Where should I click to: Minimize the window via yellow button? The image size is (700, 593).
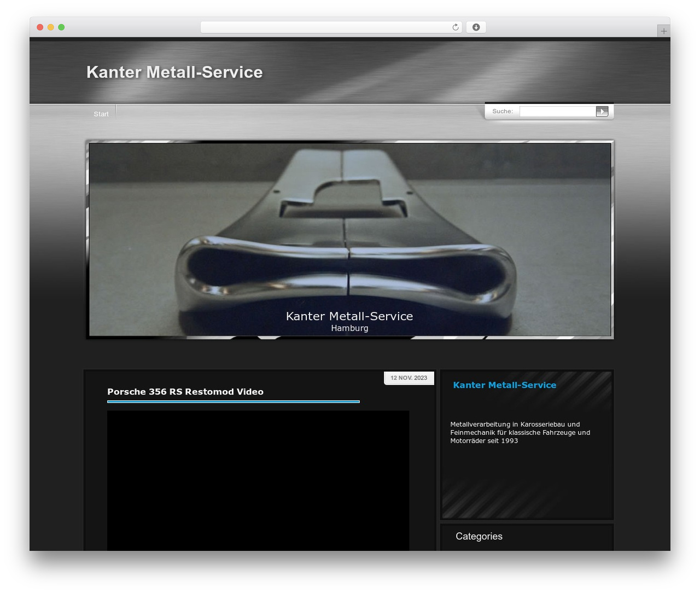(50, 27)
